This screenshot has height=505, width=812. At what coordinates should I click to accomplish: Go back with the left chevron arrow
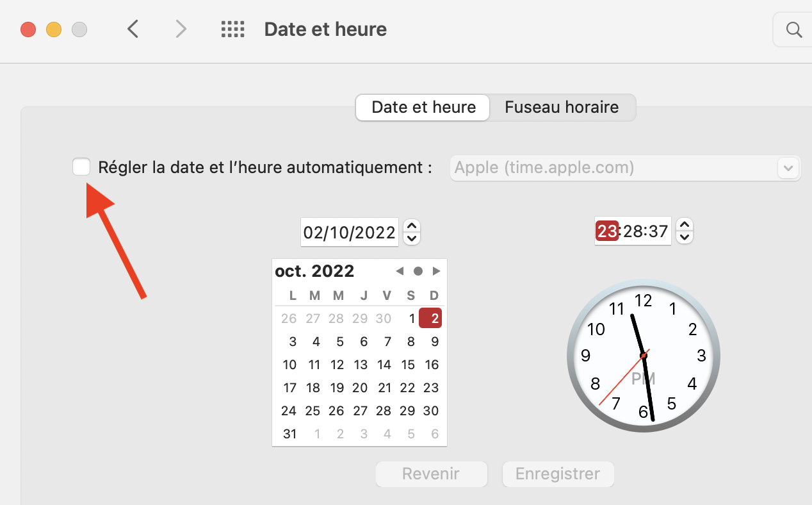[x=133, y=29]
